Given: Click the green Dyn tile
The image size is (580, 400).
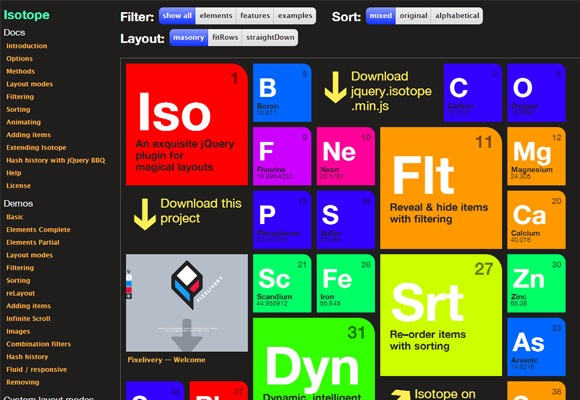Looking at the screenshot, I should click(x=314, y=359).
